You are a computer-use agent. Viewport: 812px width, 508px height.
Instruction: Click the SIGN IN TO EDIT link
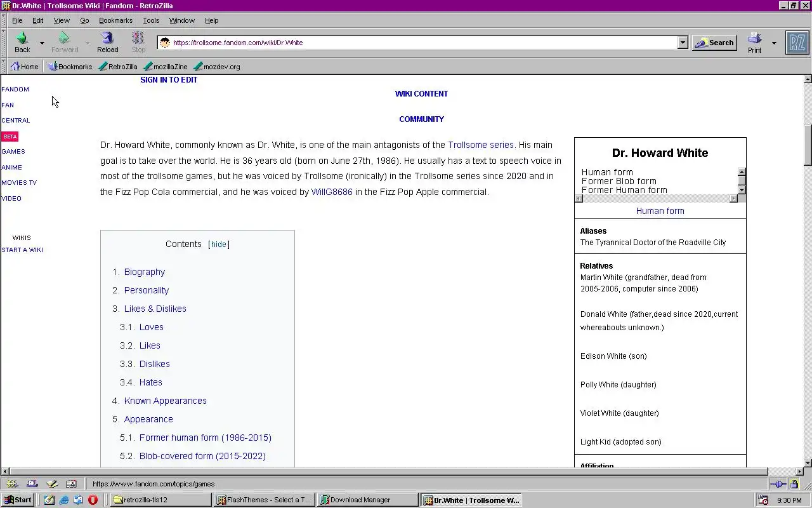(x=169, y=80)
